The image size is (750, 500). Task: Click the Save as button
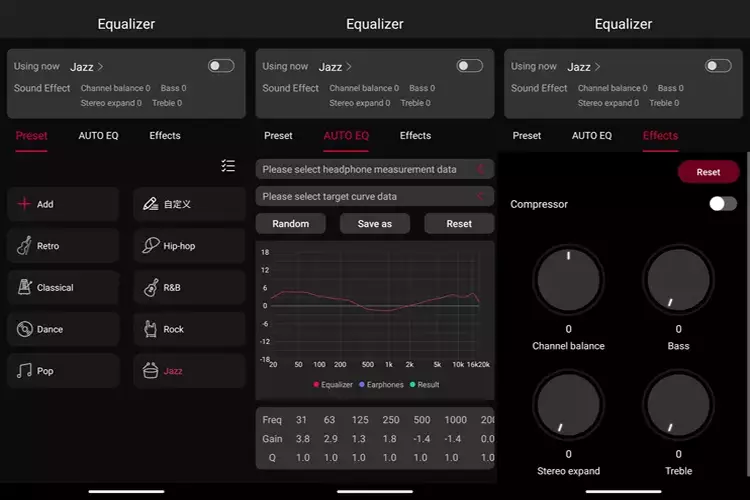click(x=375, y=223)
